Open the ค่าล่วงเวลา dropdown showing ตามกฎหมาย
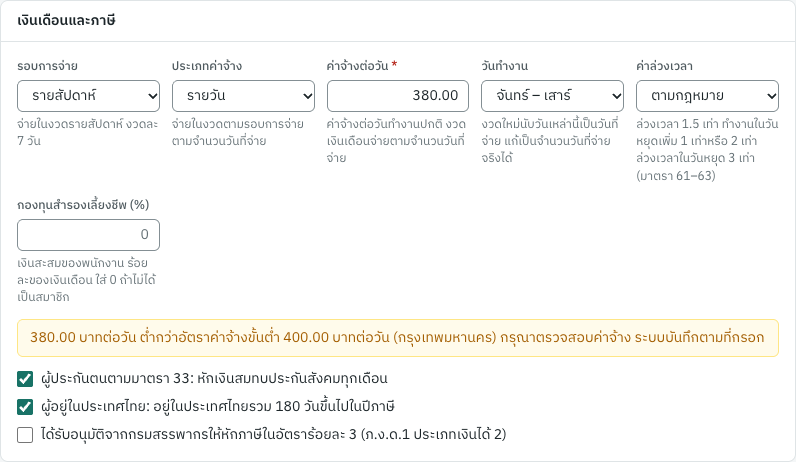 click(x=707, y=96)
